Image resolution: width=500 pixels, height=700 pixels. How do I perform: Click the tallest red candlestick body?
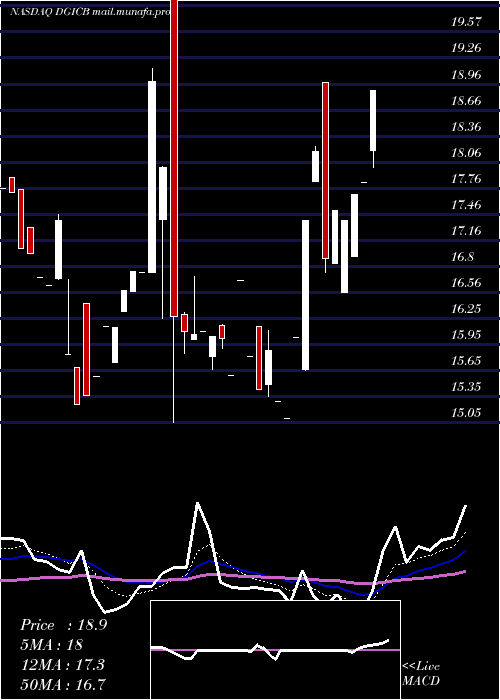[174, 158]
